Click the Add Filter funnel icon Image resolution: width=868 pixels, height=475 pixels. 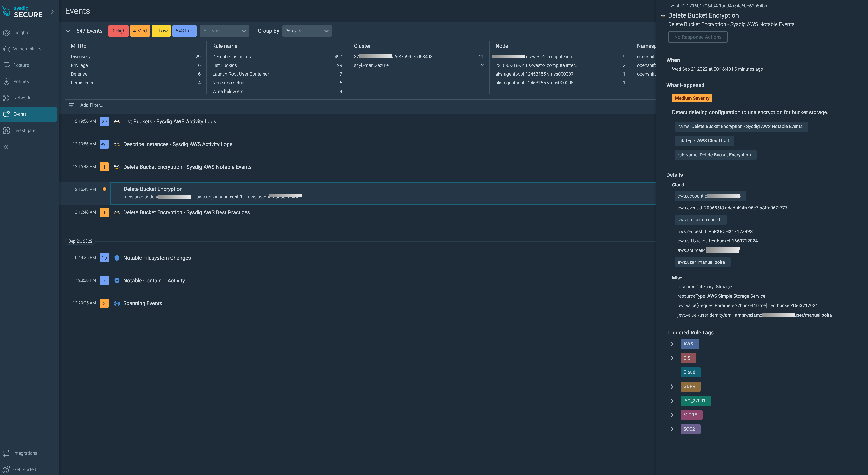point(71,105)
